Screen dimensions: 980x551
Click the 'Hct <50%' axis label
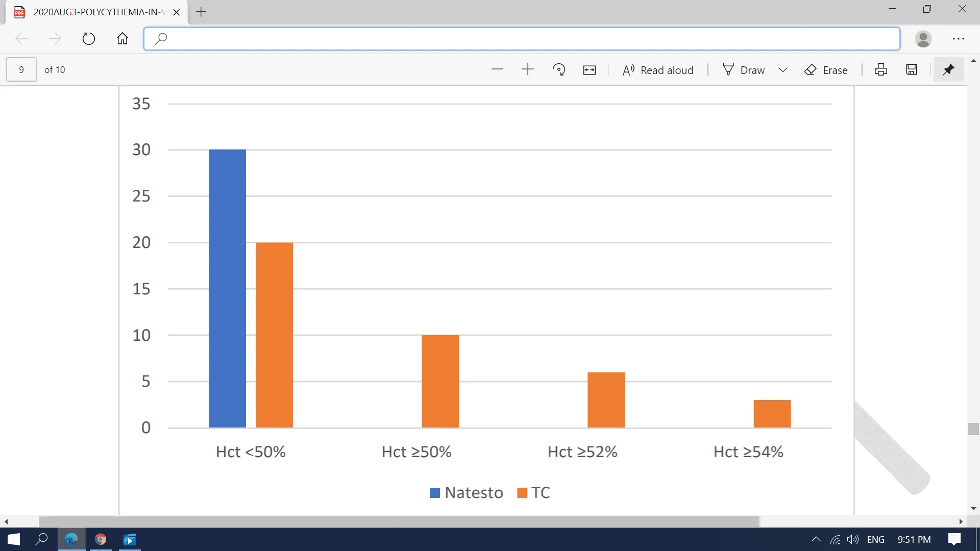[x=251, y=452]
